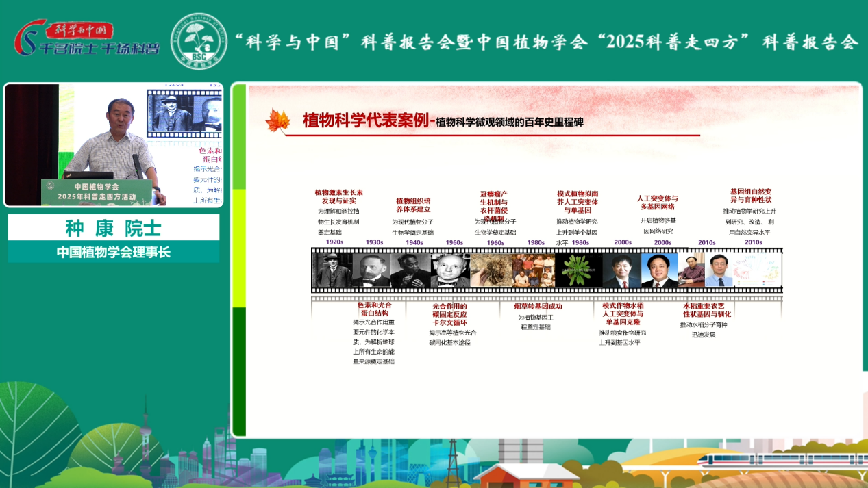The image size is (868, 488).
Task: Click the group photo frame in filmstrip
Action: (534, 270)
